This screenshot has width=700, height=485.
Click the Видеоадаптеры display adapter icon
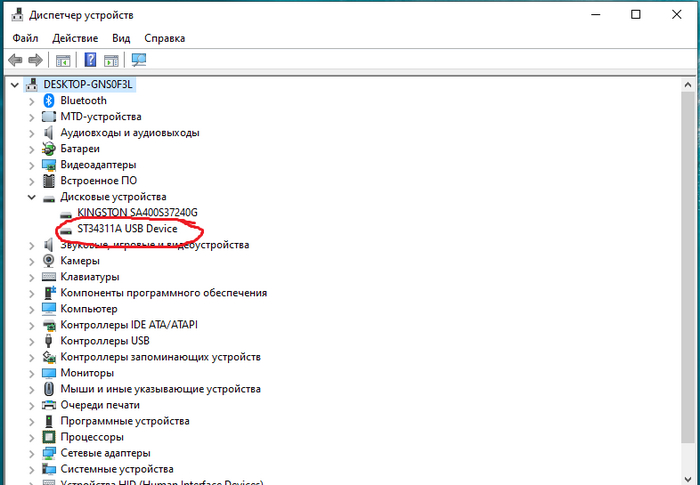[49, 165]
